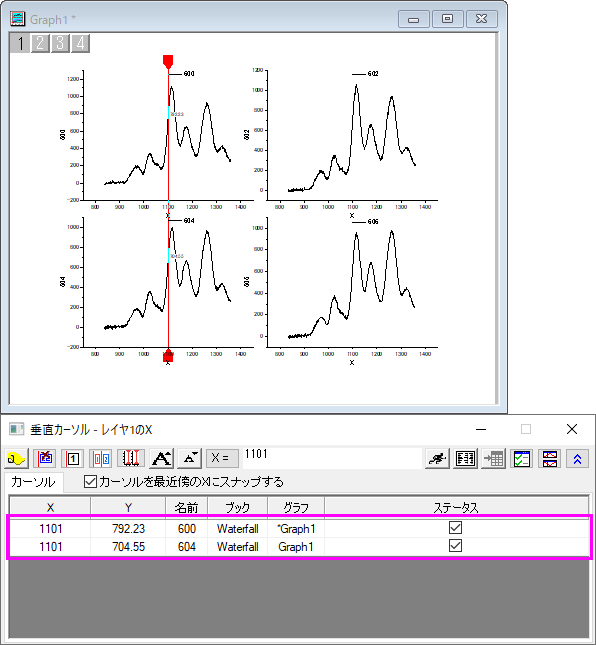Click the X value input field showing 1101
This screenshot has width=596, height=645.
point(332,458)
